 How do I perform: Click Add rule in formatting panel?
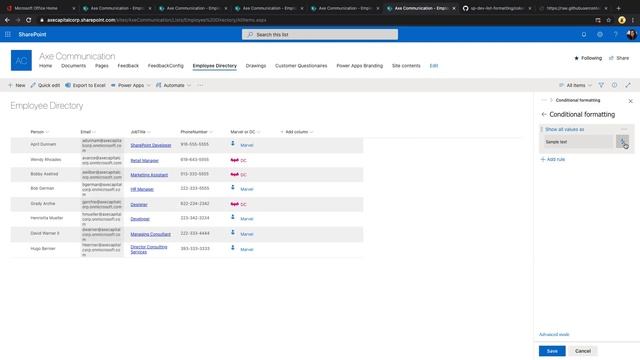pyautogui.click(x=553, y=160)
